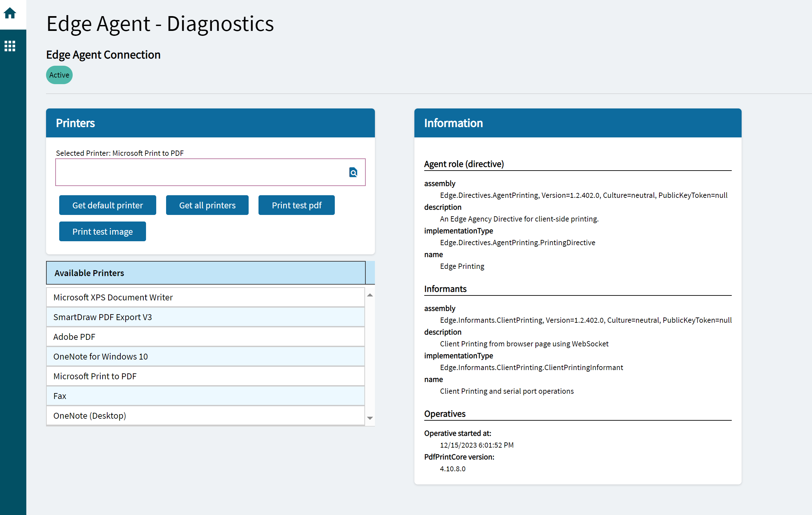
Task: Click the Print test pdf button
Action: [x=296, y=205]
